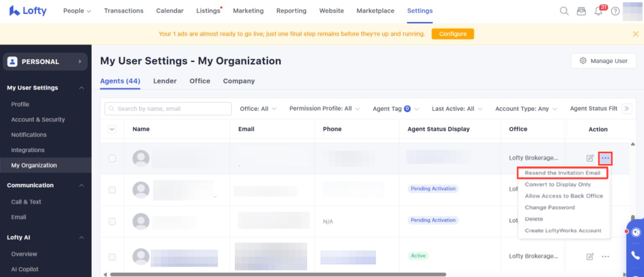Open the Office: All filter dropdown

[258, 109]
